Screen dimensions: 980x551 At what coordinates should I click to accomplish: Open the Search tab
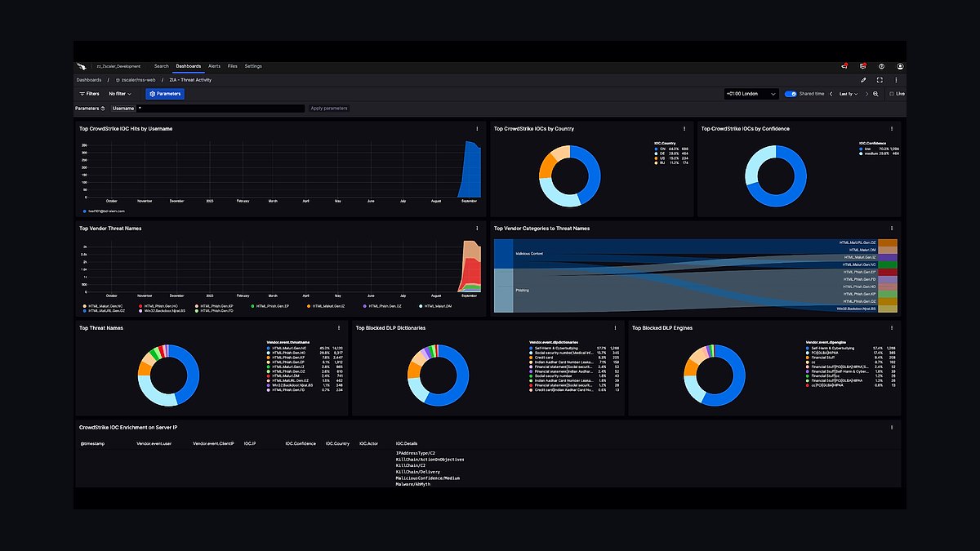[162, 66]
